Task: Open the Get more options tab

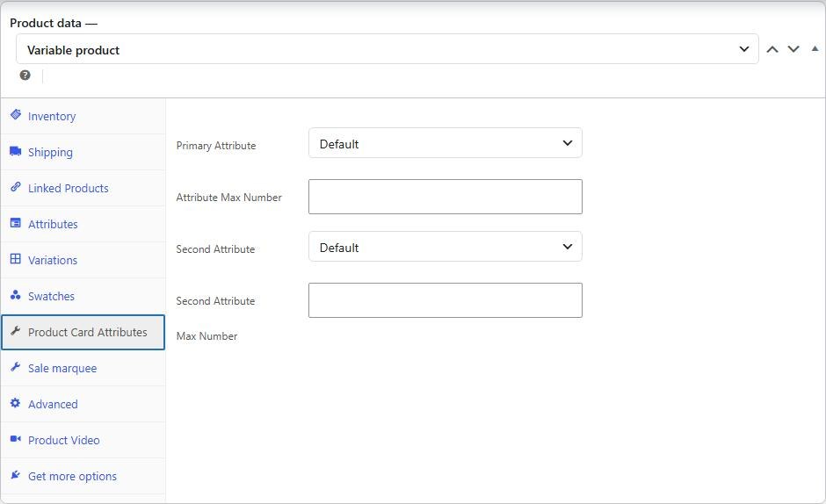Action: 83,476
